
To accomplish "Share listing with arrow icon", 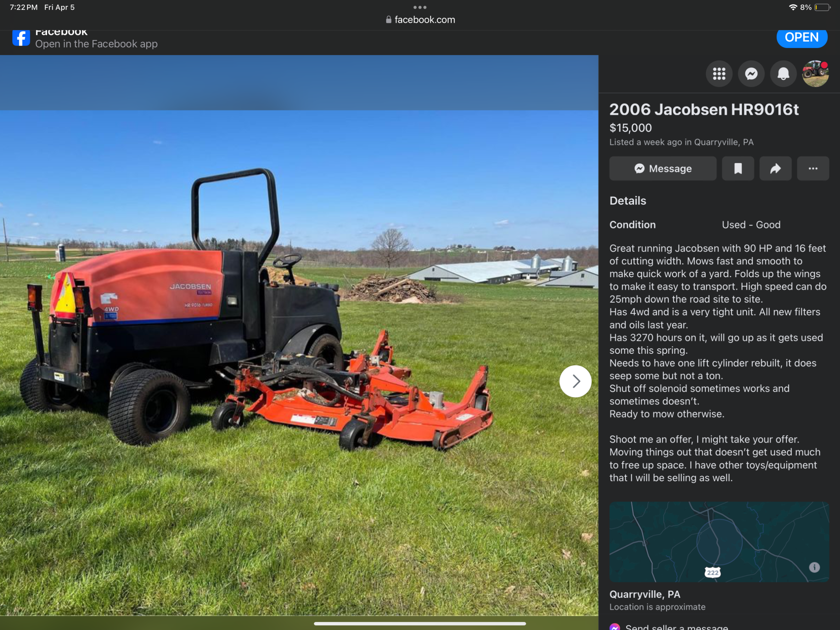I will pos(775,169).
